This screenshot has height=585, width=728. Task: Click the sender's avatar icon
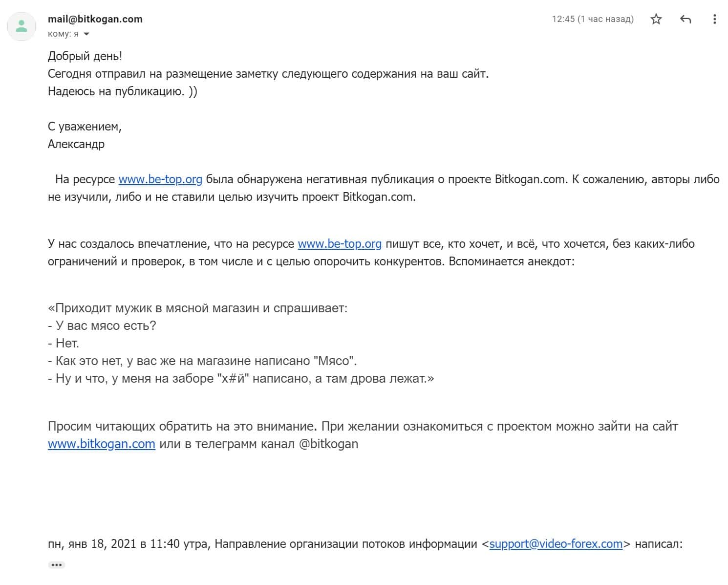click(21, 26)
